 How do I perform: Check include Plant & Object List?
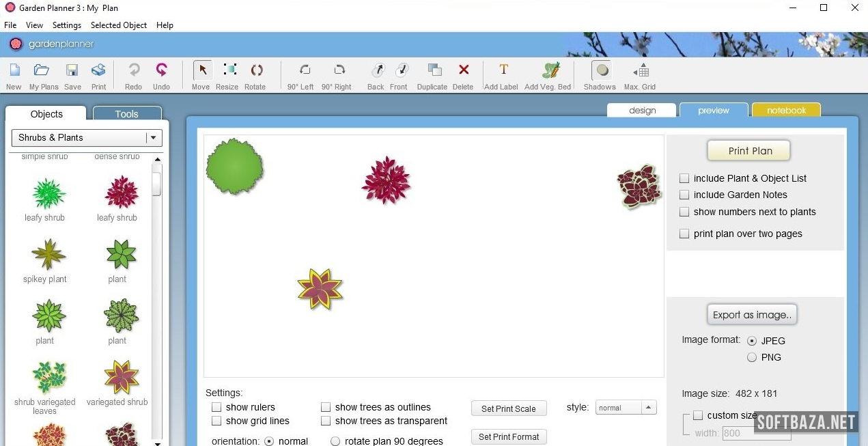[x=684, y=178]
